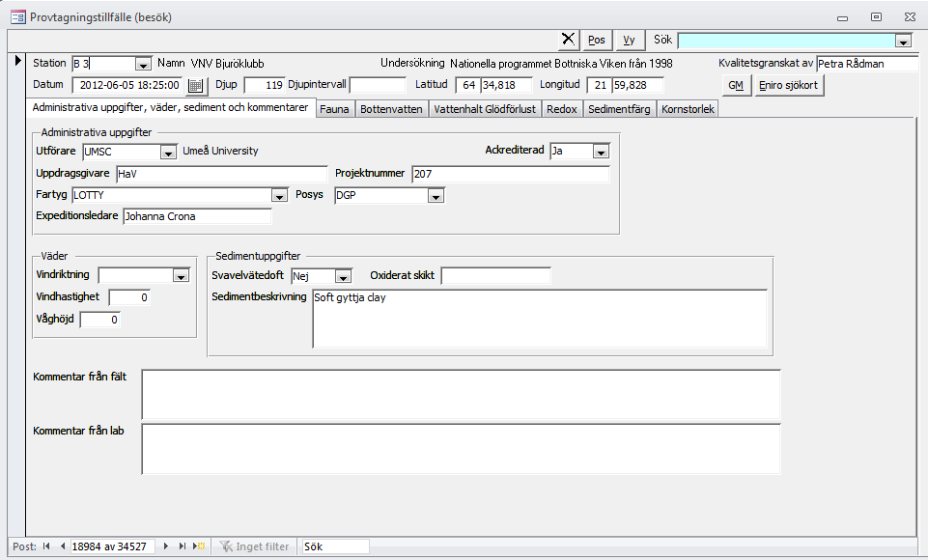Click the top Sök search field

[787, 41]
